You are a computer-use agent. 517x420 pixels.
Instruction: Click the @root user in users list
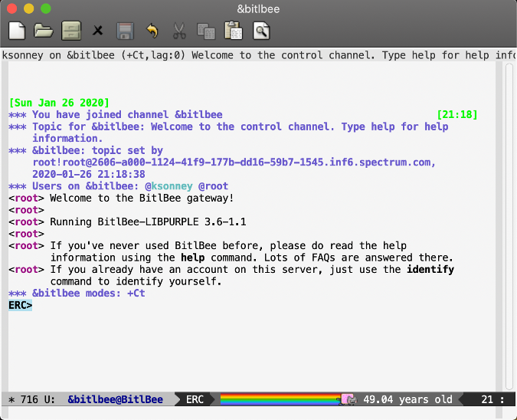(213, 185)
